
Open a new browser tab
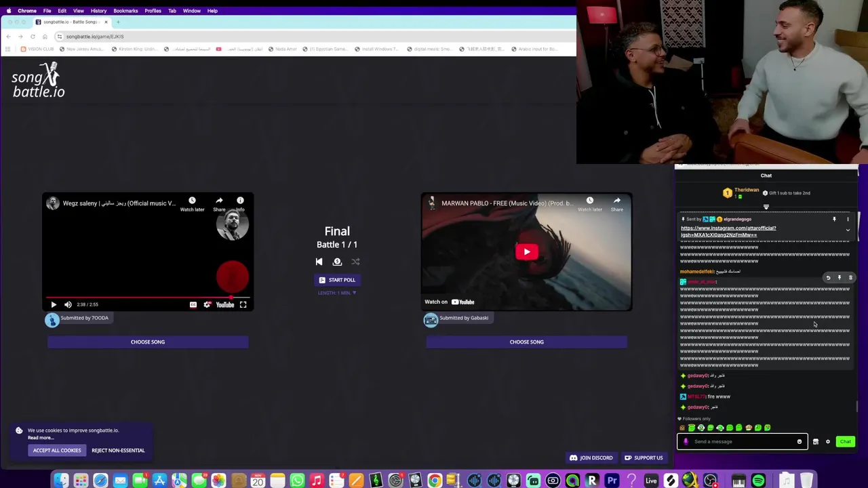[118, 22]
